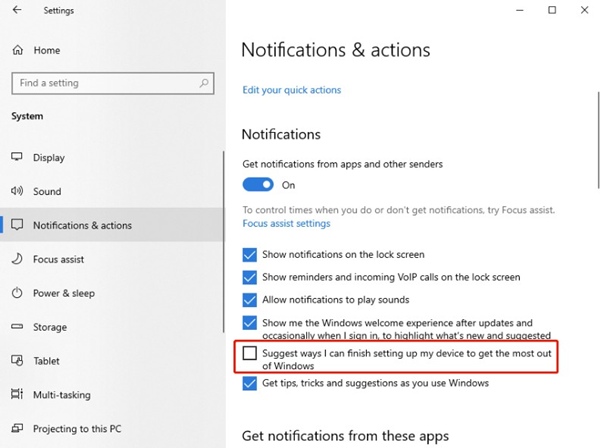This screenshot has height=448, width=600.
Task: Click the Notifications & actions page title
Action: tap(336, 50)
